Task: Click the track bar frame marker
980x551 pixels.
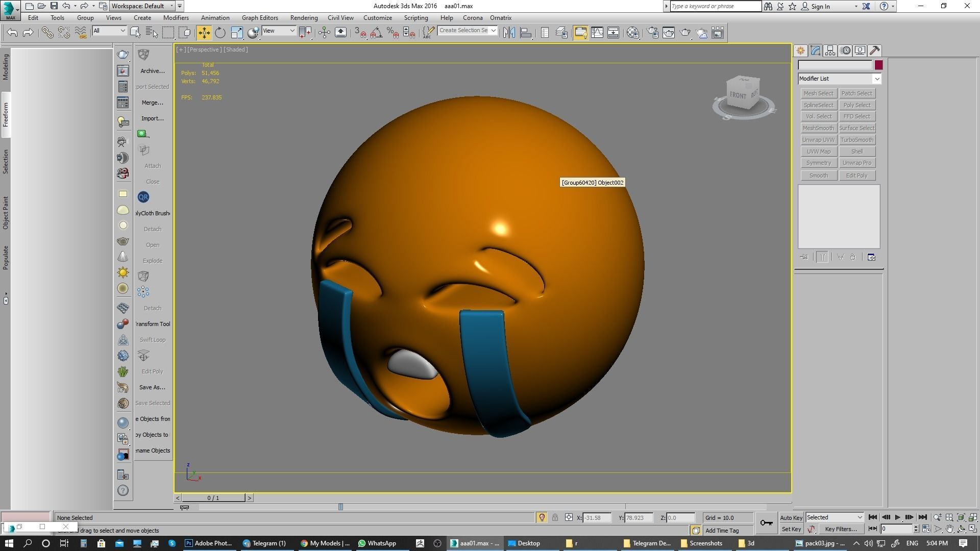Action: [341, 507]
